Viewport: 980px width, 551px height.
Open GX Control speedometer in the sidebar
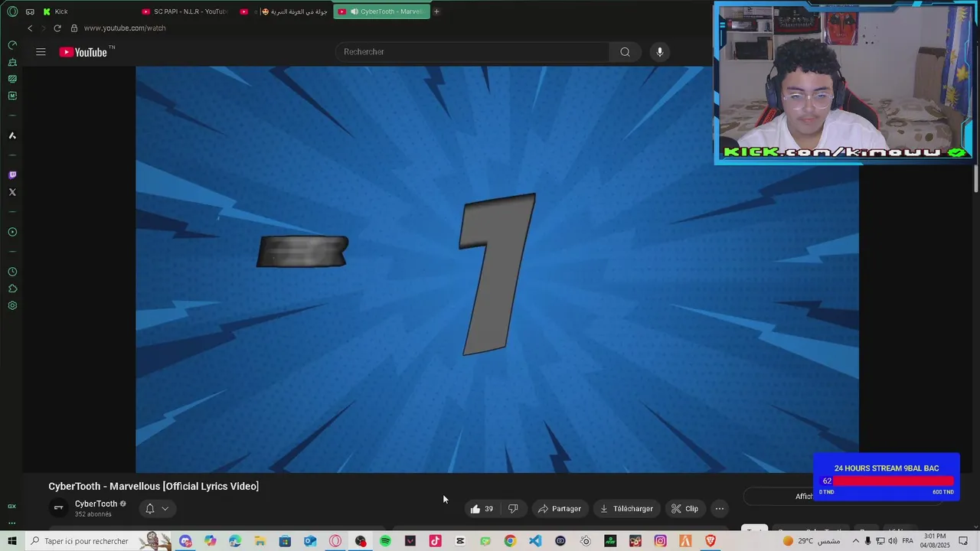click(12, 45)
